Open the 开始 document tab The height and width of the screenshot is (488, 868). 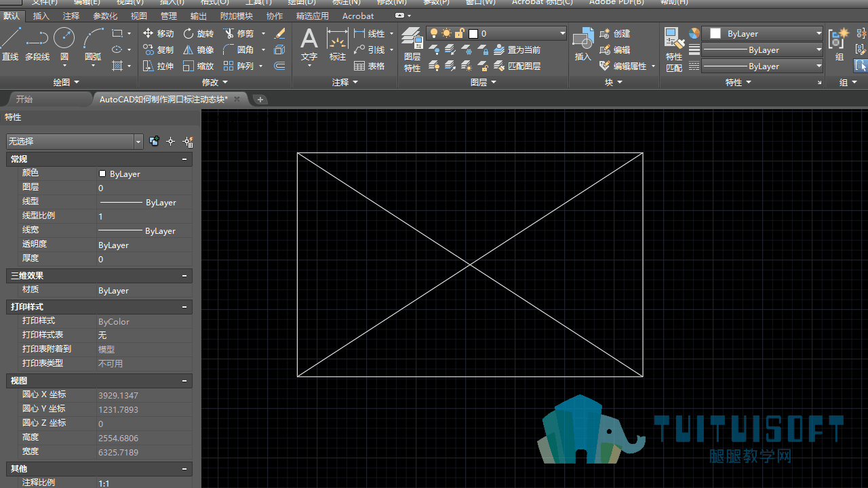pos(24,99)
